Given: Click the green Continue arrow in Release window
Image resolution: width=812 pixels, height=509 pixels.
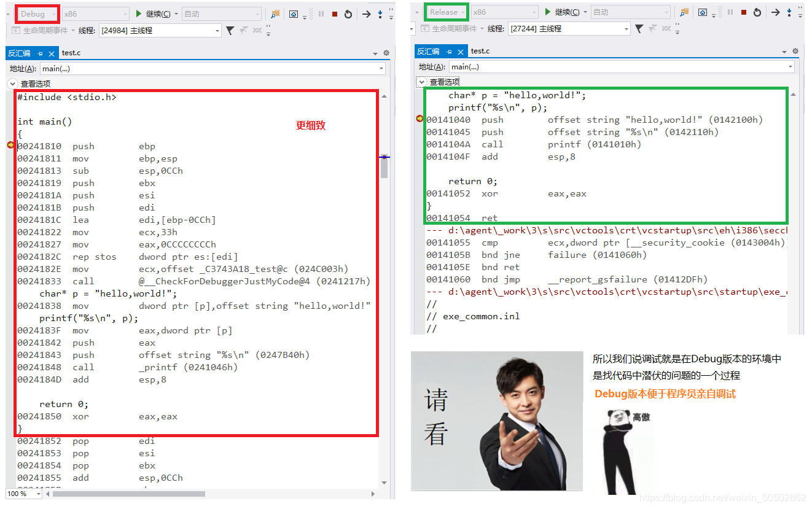Looking at the screenshot, I should click(x=548, y=12).
